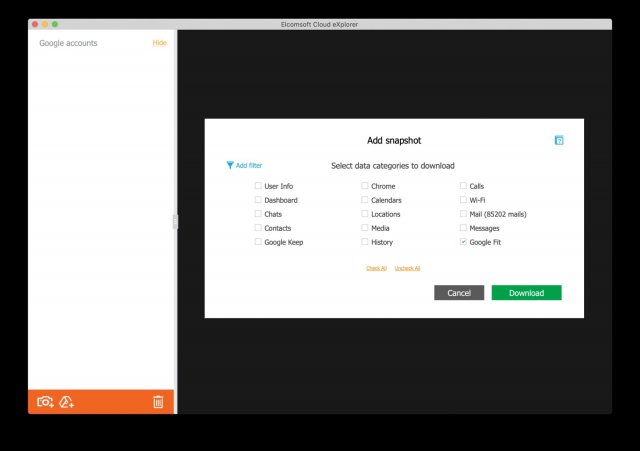Cancel the Add snapshot dialog
Viewport: 640px width, 451px height.
[x=459, y=293]
